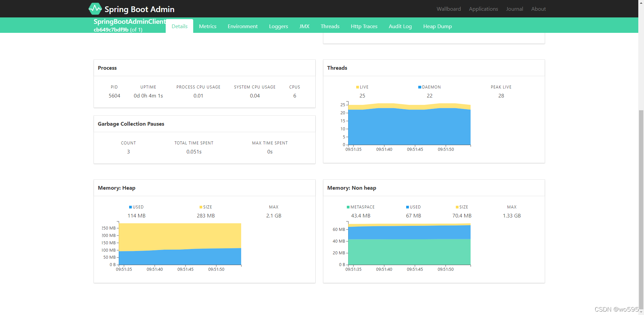
Task: Click the Spring Boot Admin heartbeat logo
Action: (x=95, y=9)
